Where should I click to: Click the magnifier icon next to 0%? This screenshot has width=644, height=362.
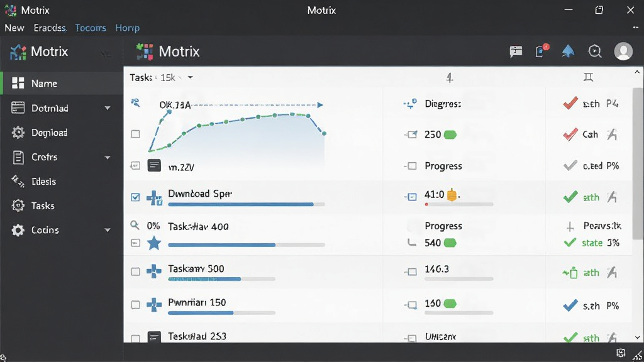click(x=135, y=225)
